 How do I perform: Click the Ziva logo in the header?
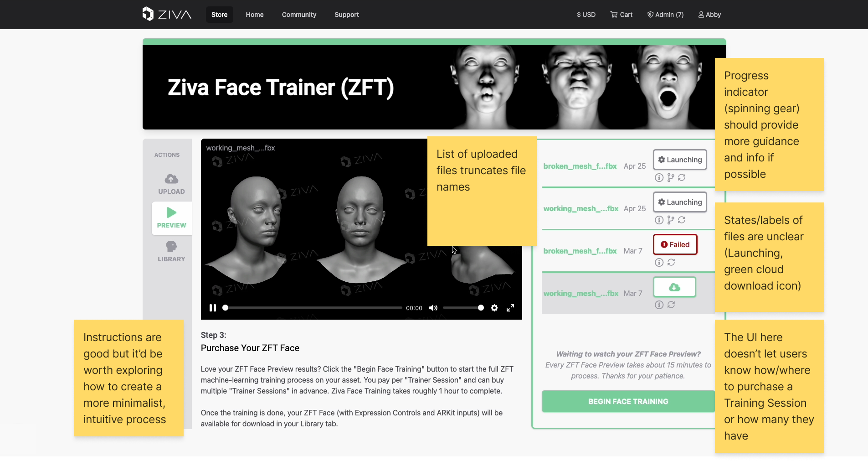pos(167,14)
